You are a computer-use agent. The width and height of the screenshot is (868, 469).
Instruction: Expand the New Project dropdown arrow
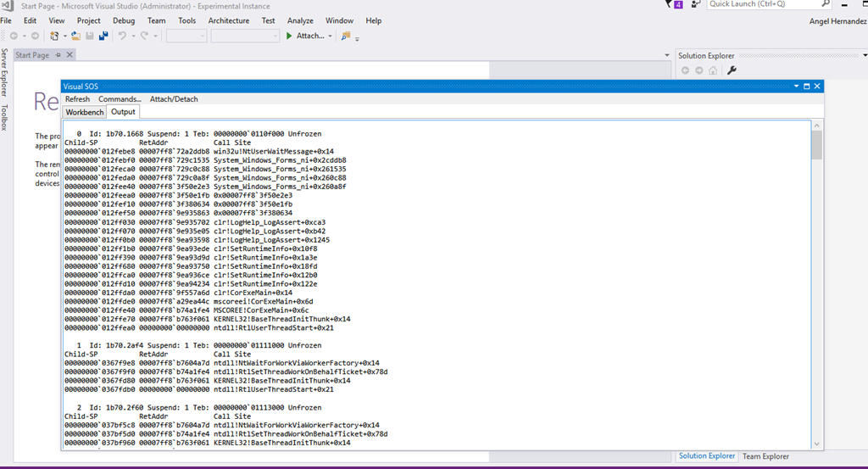tap(64, 36)
